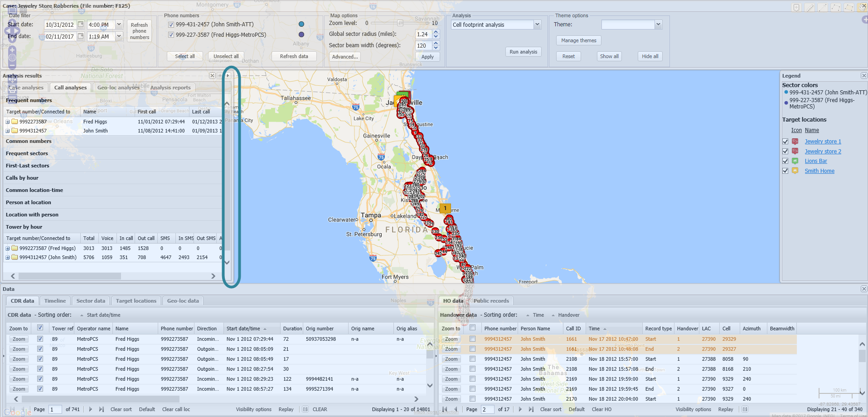Open the Jewelry store 2 link
This screenshot has width=868, height=417.
pyautogui.click(x=822, y=151)
